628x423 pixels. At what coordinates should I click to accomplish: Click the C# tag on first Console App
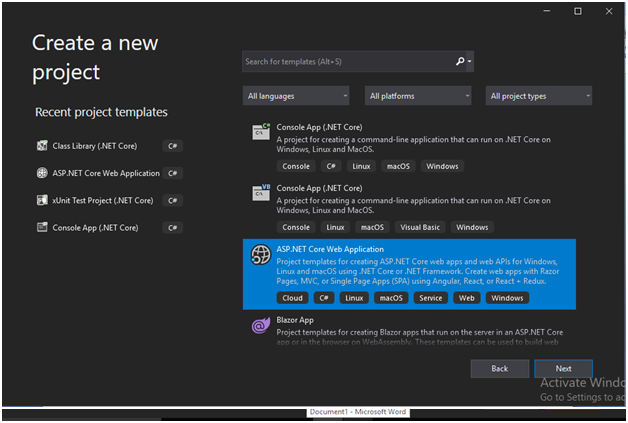[331, 166]
